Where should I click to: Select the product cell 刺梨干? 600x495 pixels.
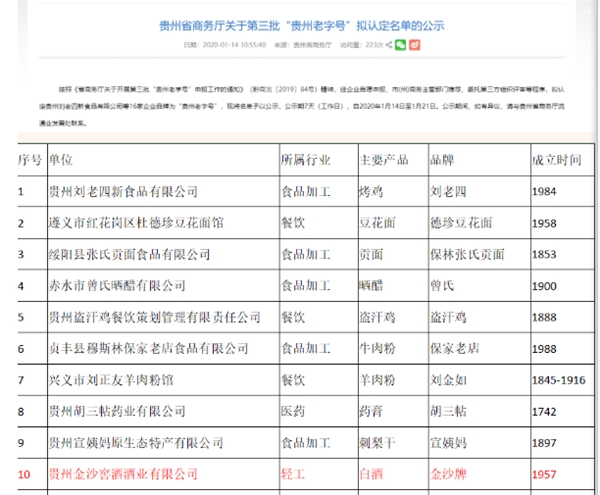click(x=393, y=443)
